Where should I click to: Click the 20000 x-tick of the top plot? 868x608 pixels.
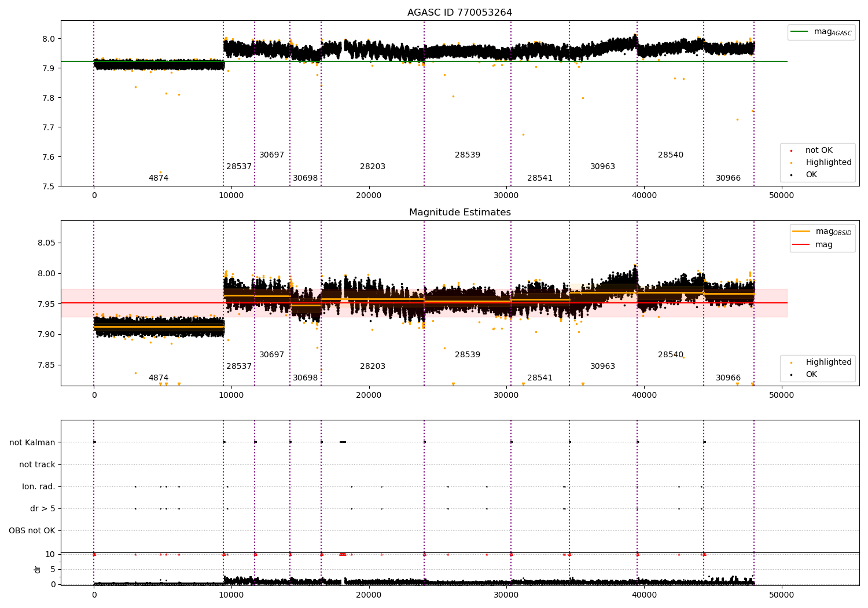(x=369, y=195)
